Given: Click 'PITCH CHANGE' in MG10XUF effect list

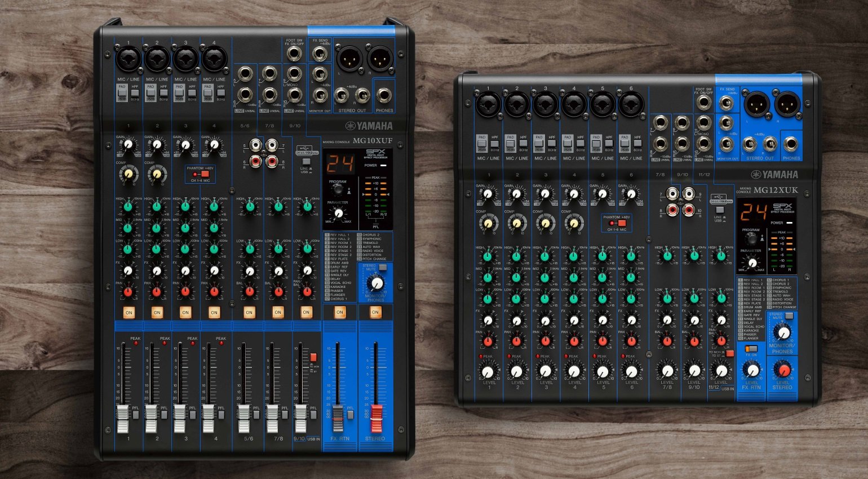Looking at the screenshot, I should point(373,259).
